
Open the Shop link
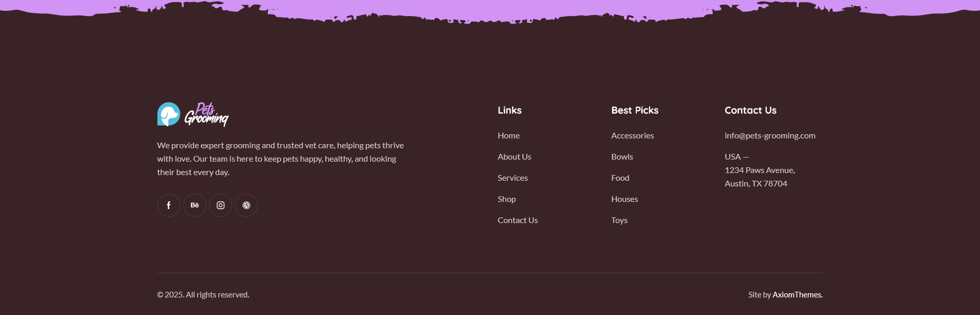(x=506, y=199)
